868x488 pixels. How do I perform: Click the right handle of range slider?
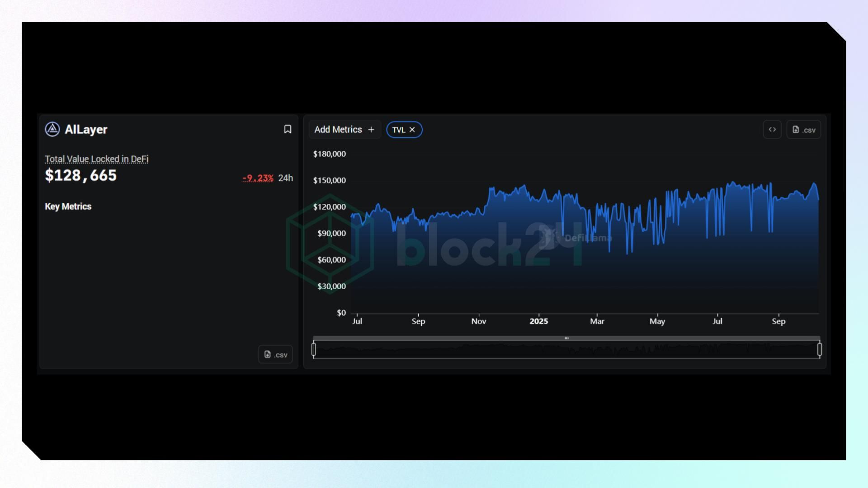tap(820, 349)
